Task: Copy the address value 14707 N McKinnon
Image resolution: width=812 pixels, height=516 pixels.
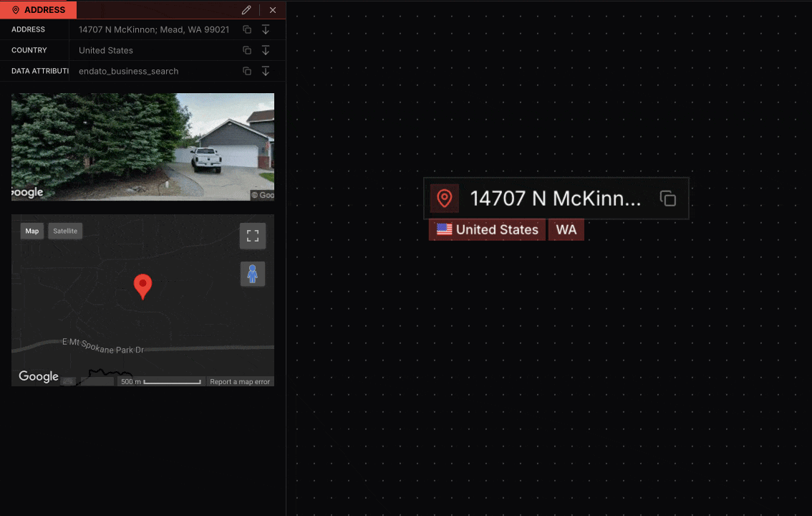Action: [x=247, y=29]
